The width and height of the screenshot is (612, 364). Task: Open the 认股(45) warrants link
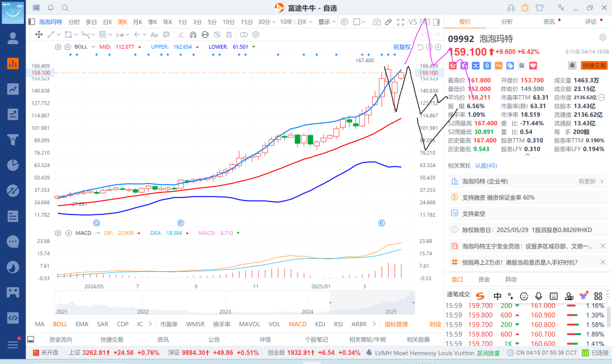[486, 166]
